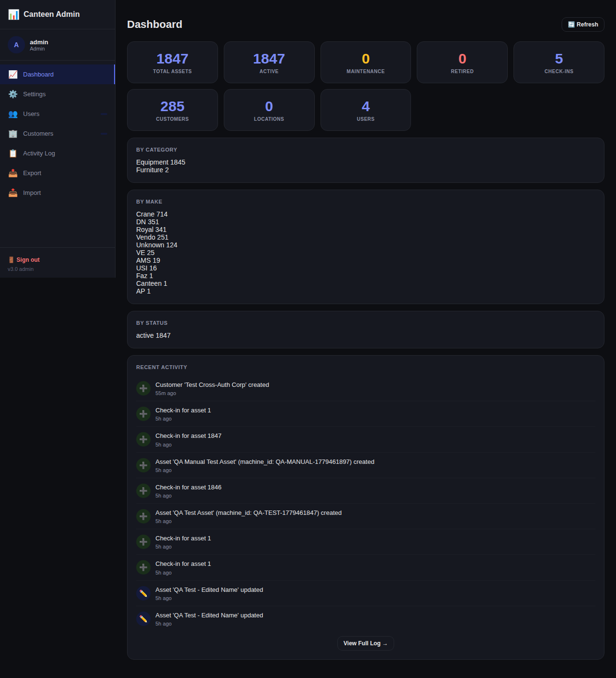Go to Customers page
The image size is (616, 678).
(x=57, y=134)
